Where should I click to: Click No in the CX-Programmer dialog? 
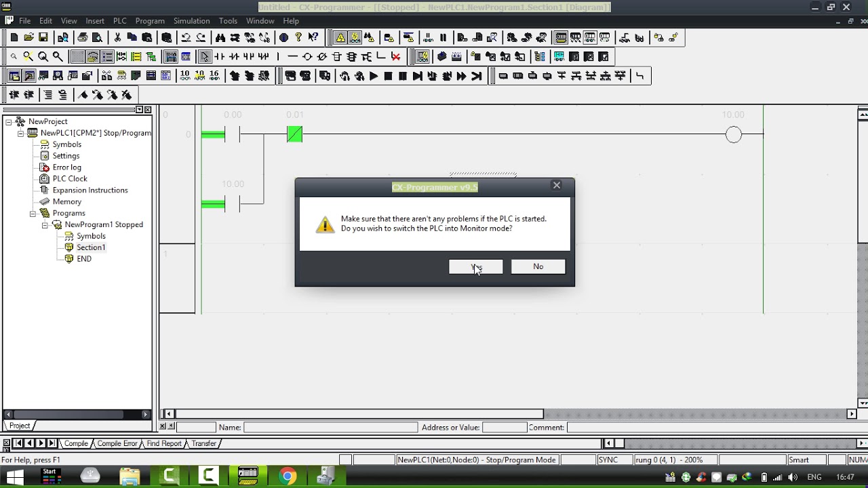538,266
